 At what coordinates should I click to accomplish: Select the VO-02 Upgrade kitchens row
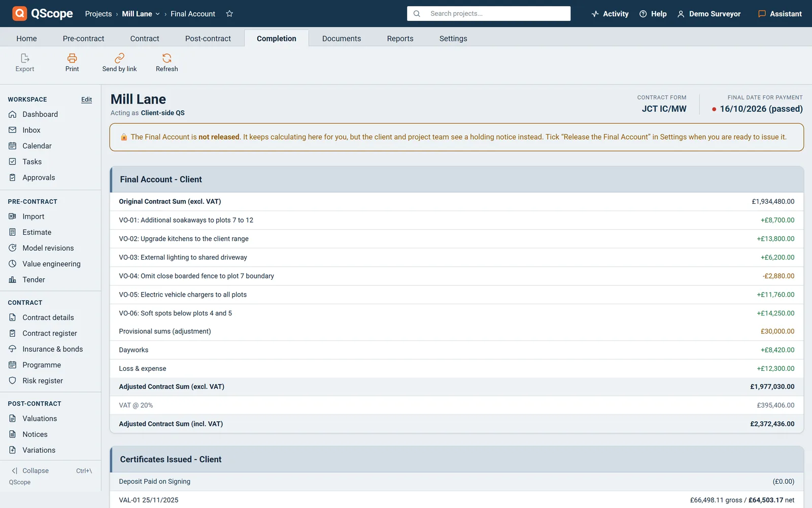pyautogui.click(x=457, y=239)
